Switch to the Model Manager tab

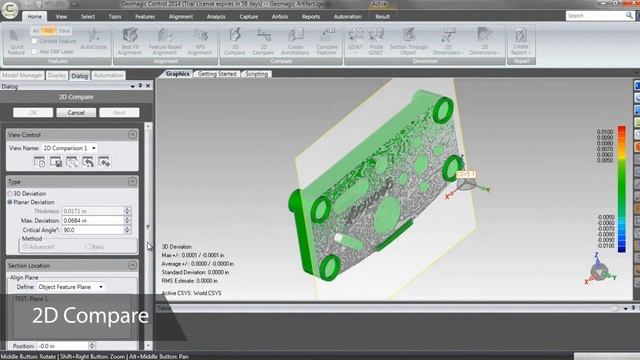pos(22,76)
